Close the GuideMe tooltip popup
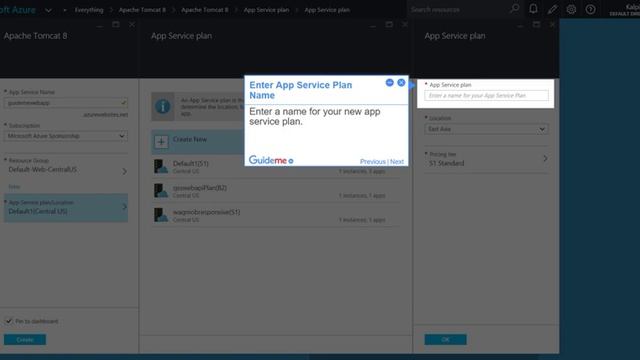Viewport: 640px width, 360px height. (401, 82)
